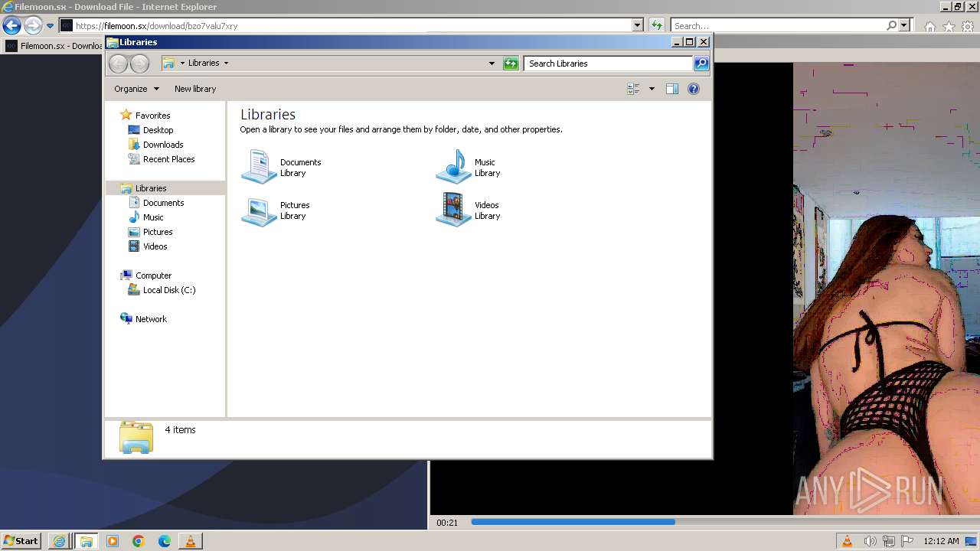The image size is (980, 551).
Task: Click Explorer Back arrow button
Action: [118, 64]
